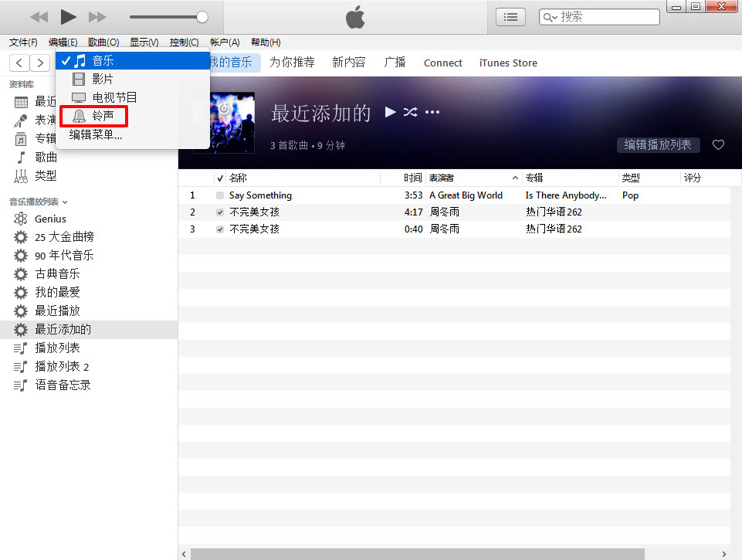This screenshot has width=742, height=560.
Task: Play the 最近添加的 playlist
Action: tap(391, 112)
